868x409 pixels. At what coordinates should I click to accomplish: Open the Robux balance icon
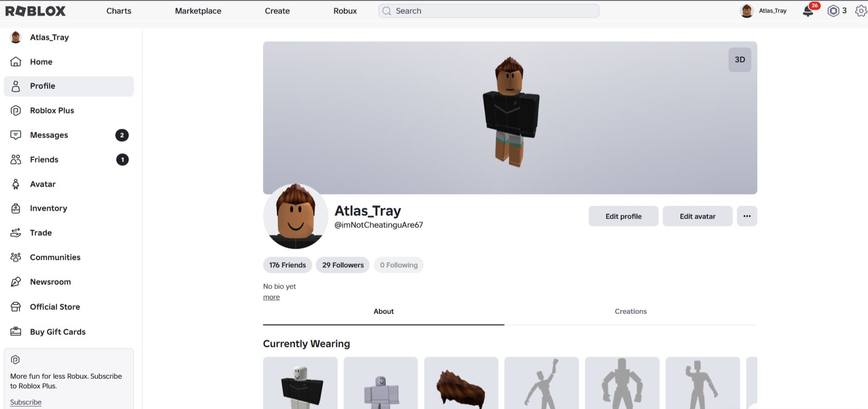(833, 11)
